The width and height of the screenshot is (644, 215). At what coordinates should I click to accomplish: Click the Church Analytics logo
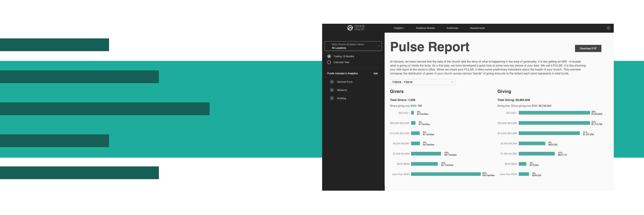(356, 28)
